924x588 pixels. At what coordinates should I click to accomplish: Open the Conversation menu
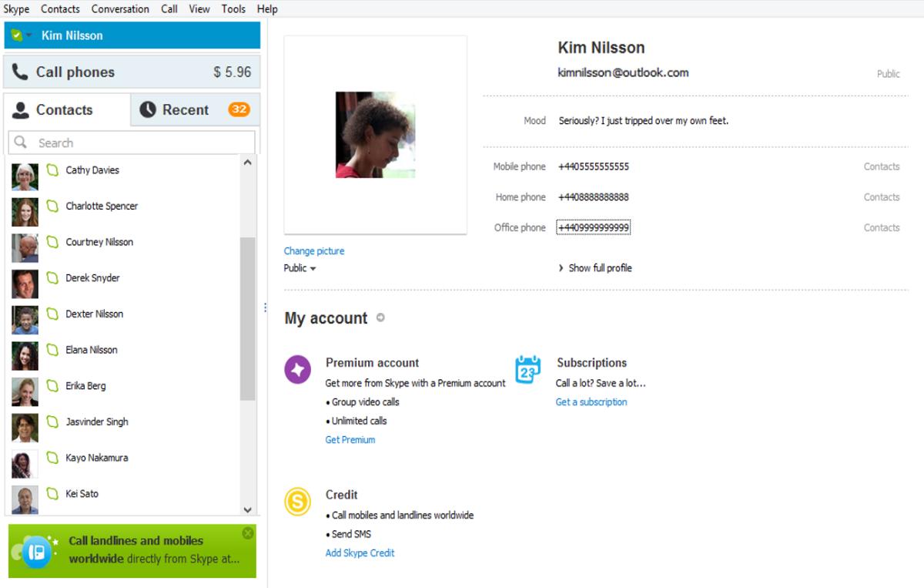pyautogui.click(x=120, y=9)
